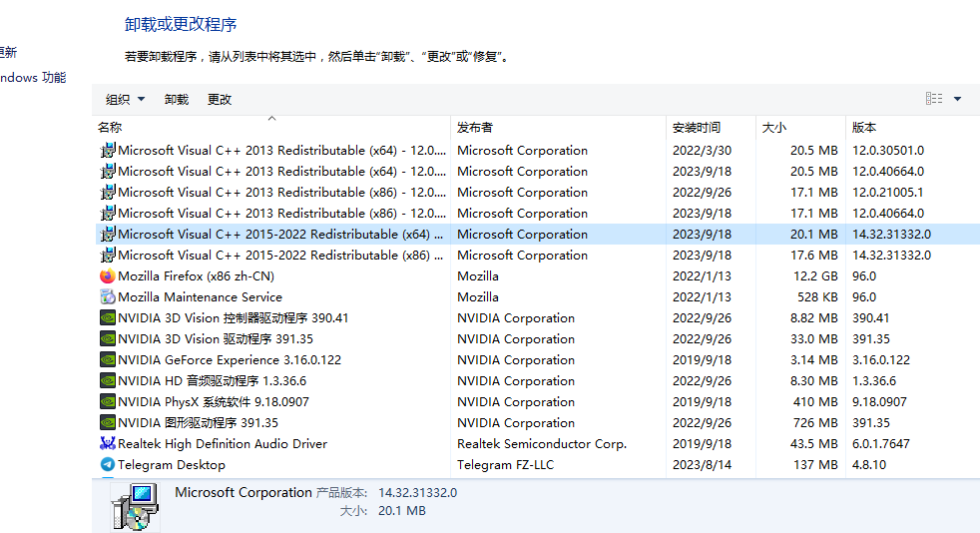This screenshot has width=980, height=533.
Task: Sort by the 安装时间 column header
Action: click(711, 127)
